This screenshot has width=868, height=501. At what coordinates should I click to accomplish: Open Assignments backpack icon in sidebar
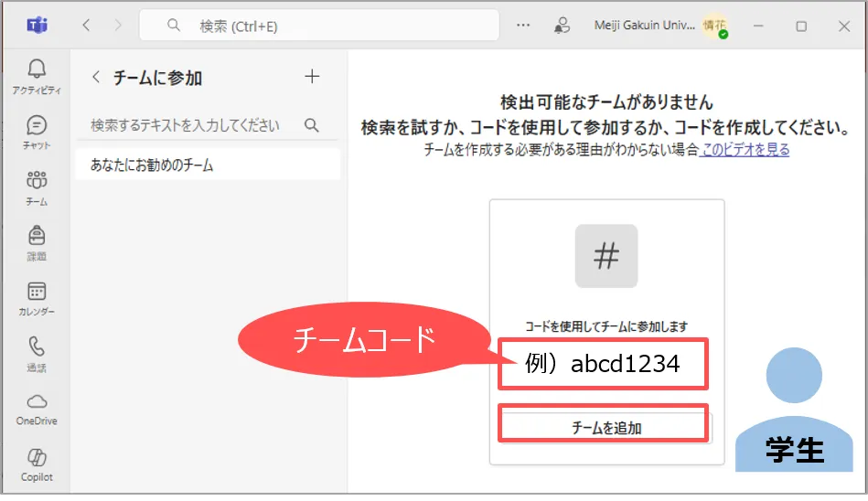pyautogui.click(x=37, y=241)
